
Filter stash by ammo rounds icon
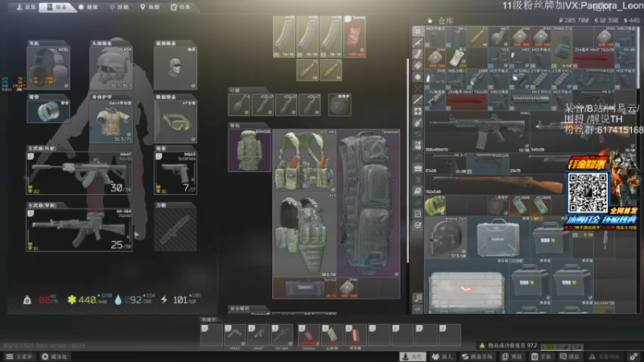pos(418,66)
